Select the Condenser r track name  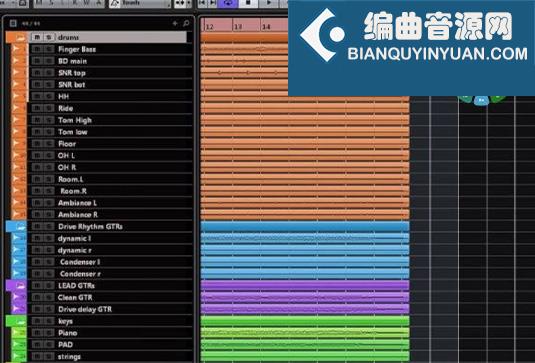(80, 274)
